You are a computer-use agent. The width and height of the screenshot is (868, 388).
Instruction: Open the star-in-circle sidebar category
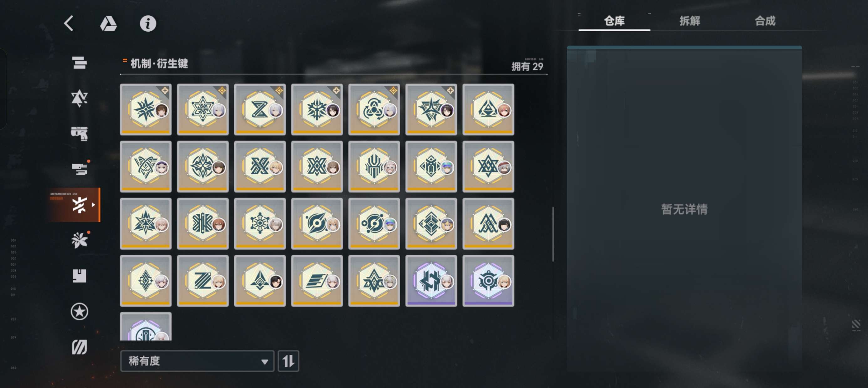point(80,312)
